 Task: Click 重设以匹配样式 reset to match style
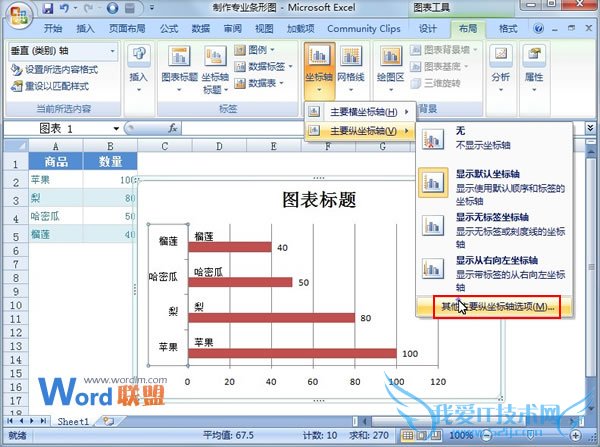coord(50,86)
